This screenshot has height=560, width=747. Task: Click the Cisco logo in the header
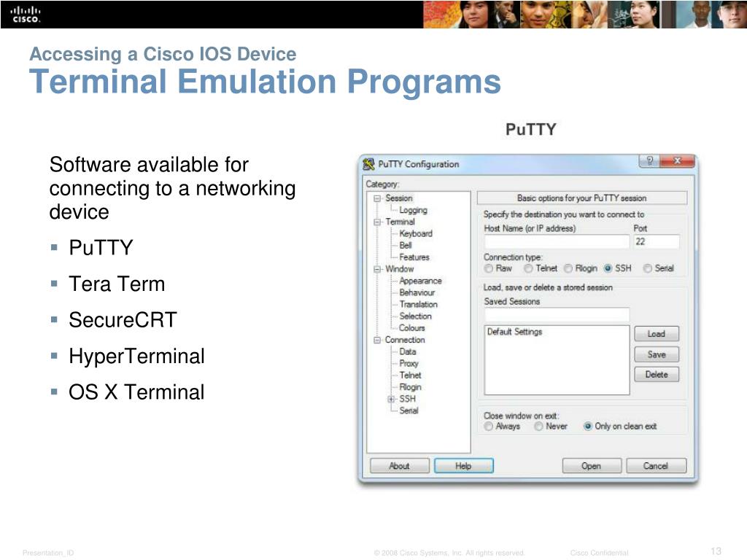[x=26, y=15]
